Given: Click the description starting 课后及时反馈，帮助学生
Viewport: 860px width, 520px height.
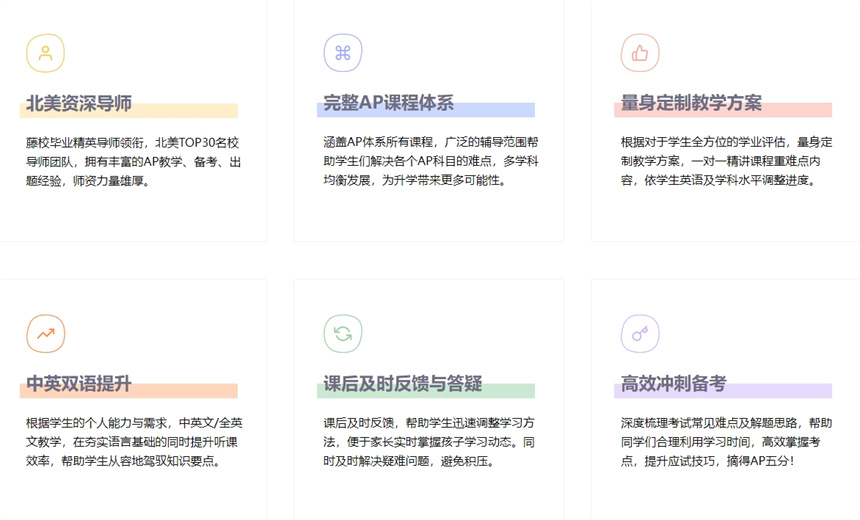Looking at the screenshot, I should (x=430, y=442).
